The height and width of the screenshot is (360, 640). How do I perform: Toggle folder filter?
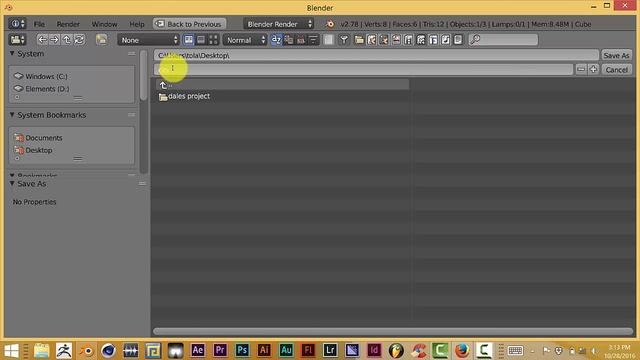click(x=359, y=40)
